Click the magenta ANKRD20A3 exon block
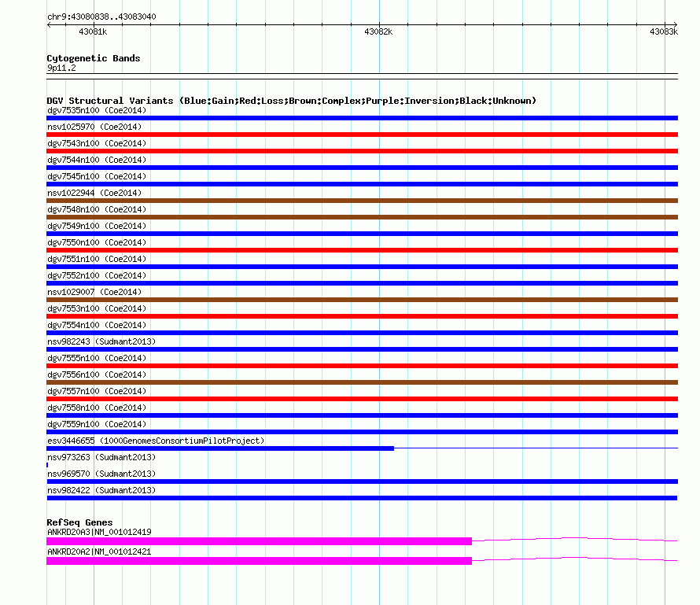The height and width of the screenshot is (605, 700). (259, 541)
